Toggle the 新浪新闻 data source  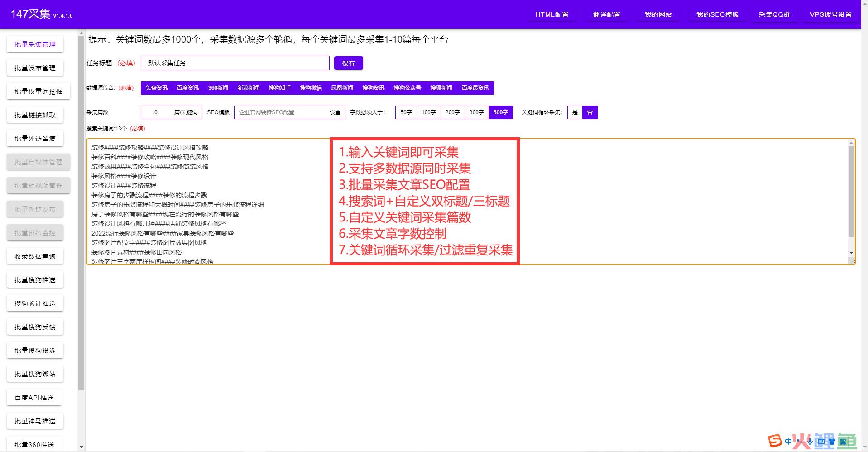pos(249,88)
